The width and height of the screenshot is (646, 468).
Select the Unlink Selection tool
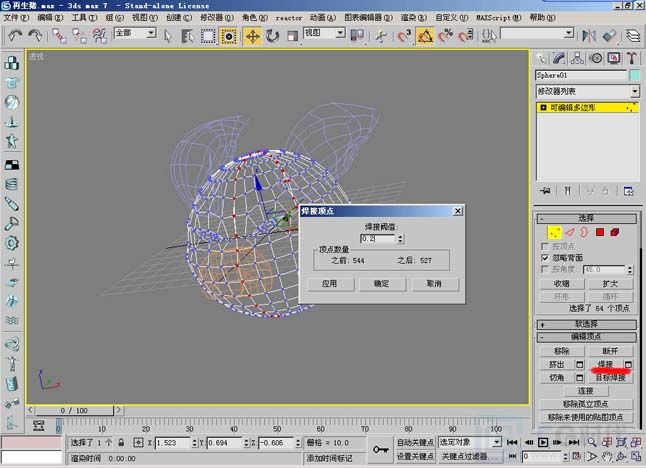(80, 36)
